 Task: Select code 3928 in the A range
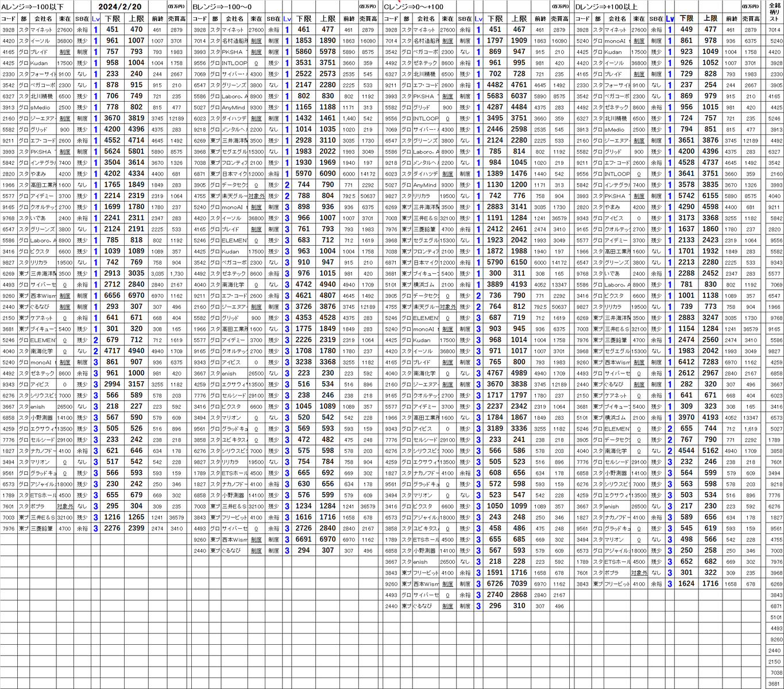(x=9, y=30)
